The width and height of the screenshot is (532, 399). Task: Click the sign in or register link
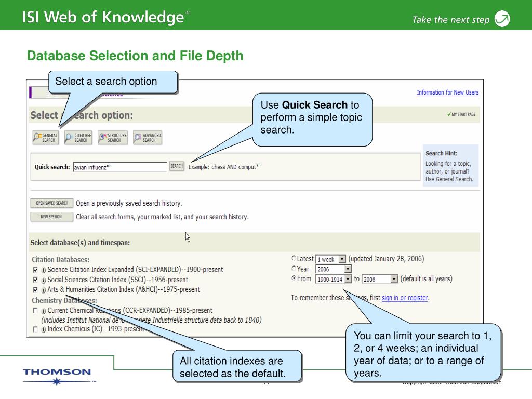coord(405,298)
